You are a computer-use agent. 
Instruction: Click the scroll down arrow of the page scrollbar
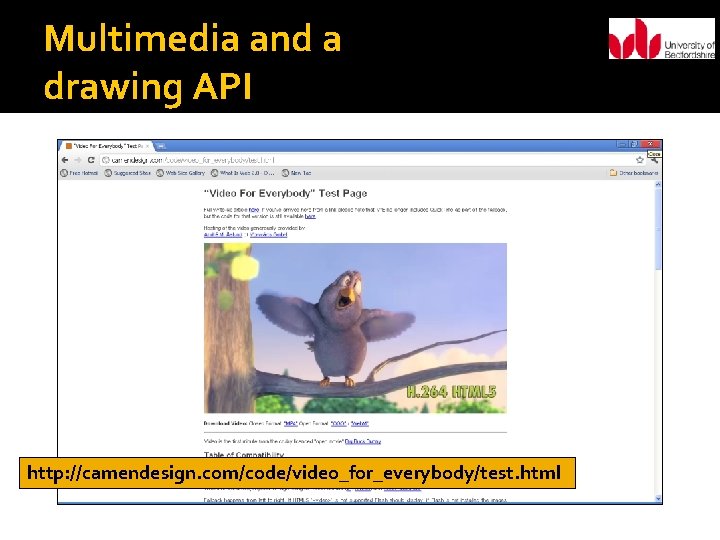pos(658,499)
